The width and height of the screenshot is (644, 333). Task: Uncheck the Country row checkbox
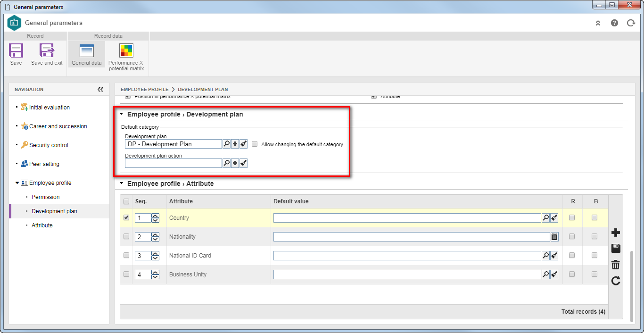126,217
